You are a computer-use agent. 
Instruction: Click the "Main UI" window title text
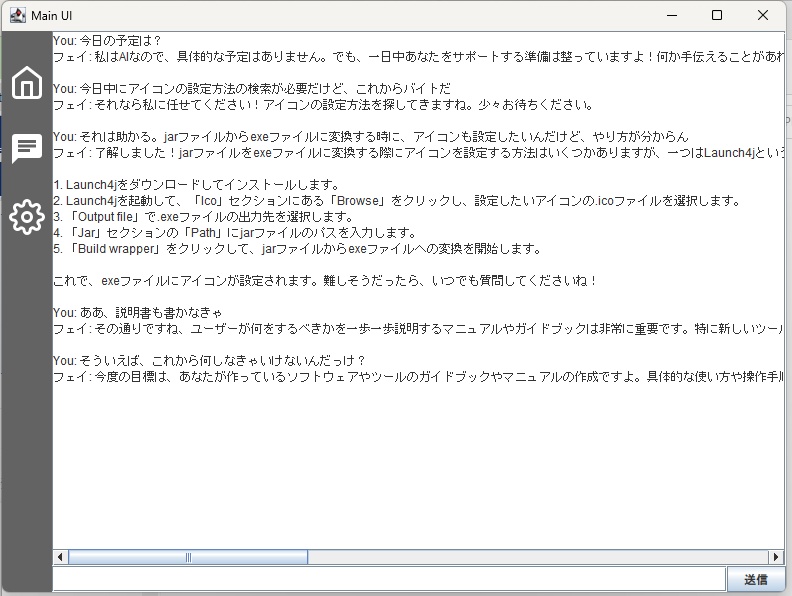click(52, 16)
